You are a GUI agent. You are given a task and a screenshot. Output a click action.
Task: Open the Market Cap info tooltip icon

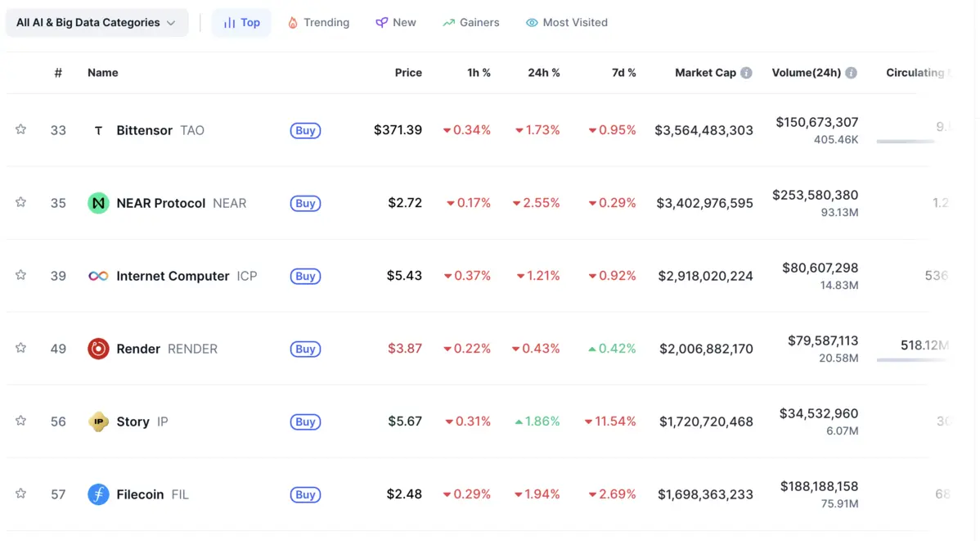(x=745, y=72)
